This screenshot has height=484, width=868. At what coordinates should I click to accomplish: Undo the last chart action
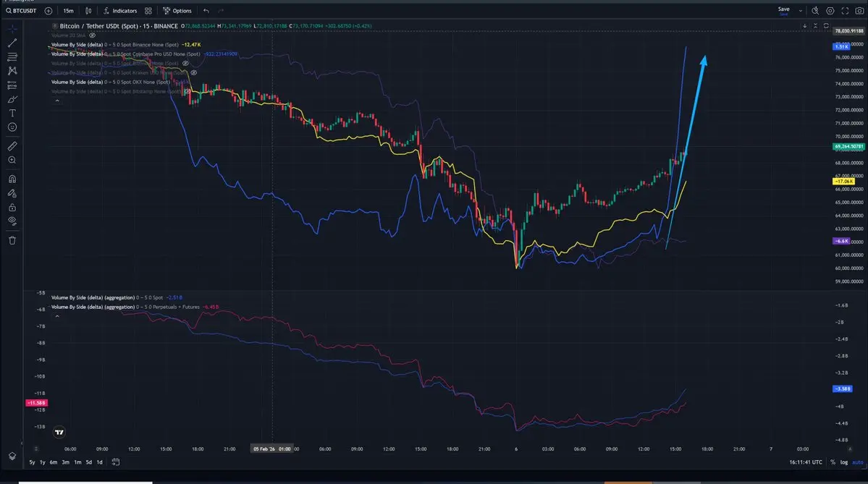[x=206, y=11]
